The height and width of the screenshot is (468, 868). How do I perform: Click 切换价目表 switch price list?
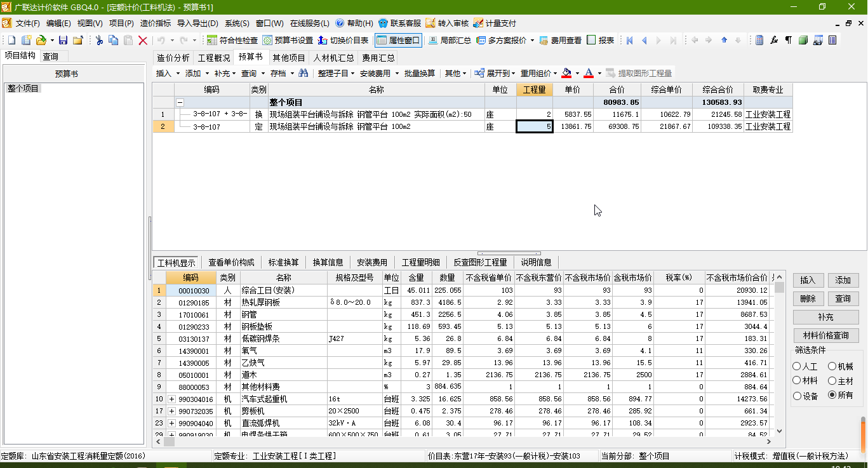coord(343,40)
